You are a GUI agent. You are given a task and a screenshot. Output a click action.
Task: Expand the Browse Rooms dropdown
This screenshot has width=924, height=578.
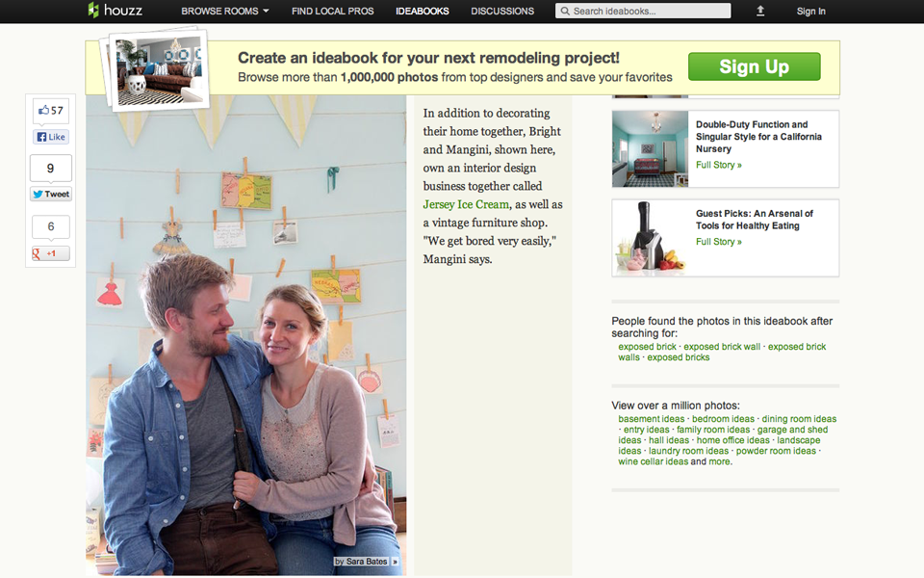point(225,12)
